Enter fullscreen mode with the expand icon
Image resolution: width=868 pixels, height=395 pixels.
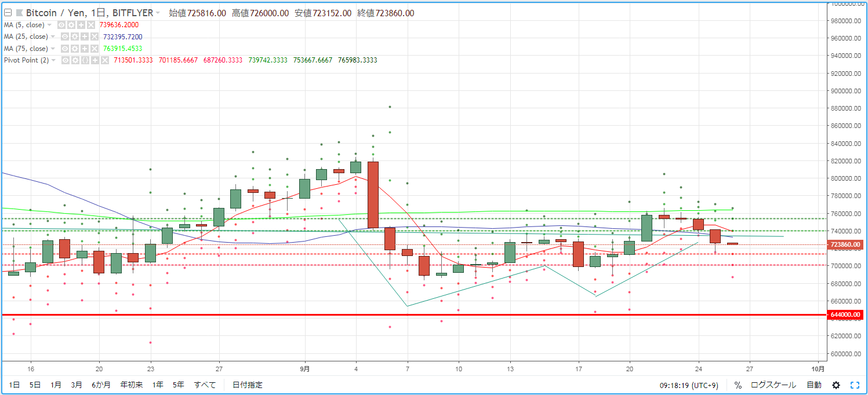855,385
